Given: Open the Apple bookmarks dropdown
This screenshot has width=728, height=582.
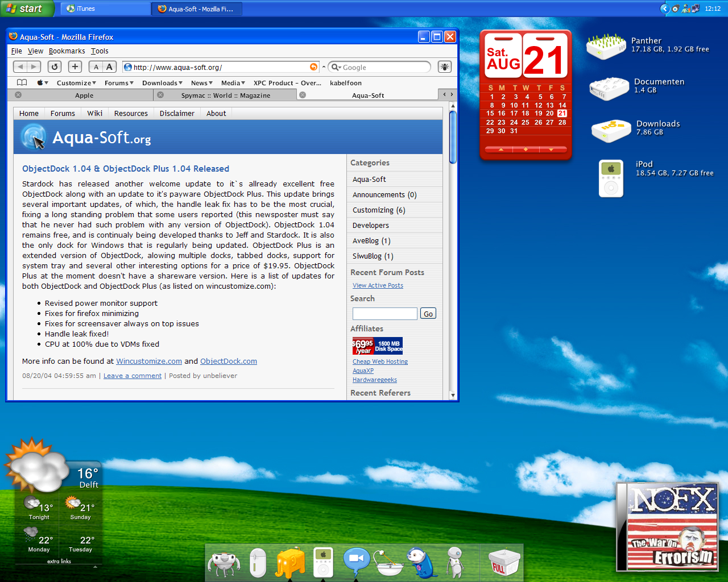Looking at the screenshot, I should pyautogui.click(x=43, y=82).
